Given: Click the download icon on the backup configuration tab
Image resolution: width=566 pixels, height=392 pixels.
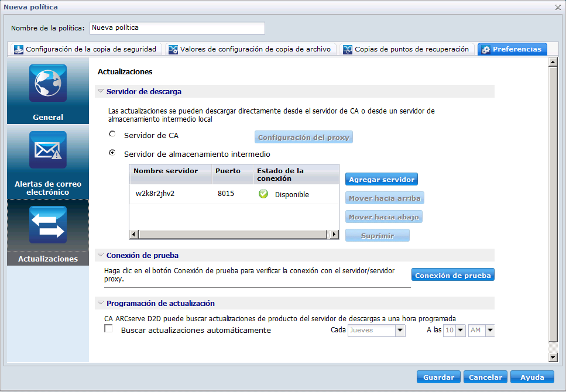Looking at the screenshot, I should (x=18, y=49).
